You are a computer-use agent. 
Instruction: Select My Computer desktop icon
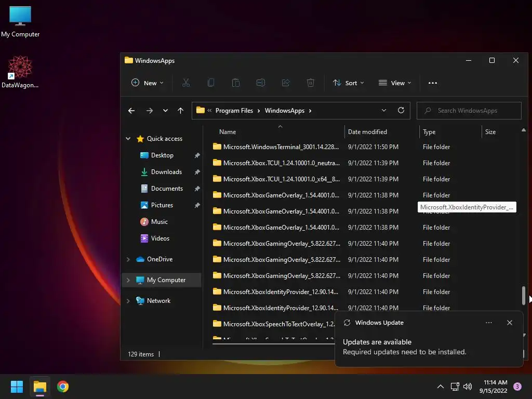click(20, 21)
